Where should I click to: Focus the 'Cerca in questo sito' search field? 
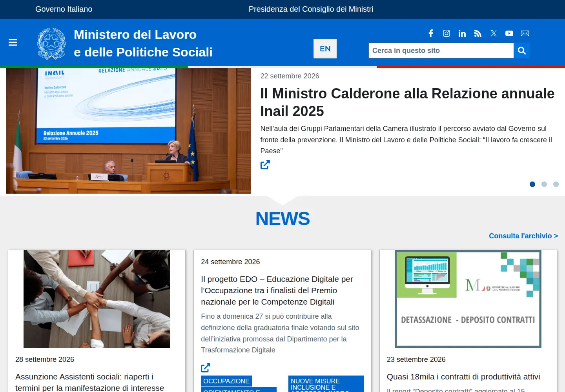coord(441,51)
